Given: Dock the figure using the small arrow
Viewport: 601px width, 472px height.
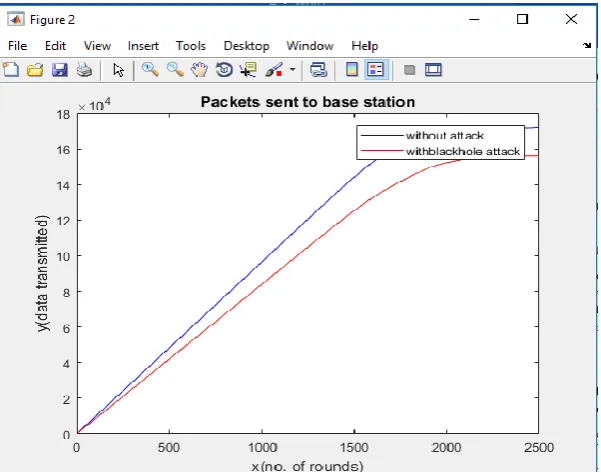Looking at the screenshot, I should [587, 45].
